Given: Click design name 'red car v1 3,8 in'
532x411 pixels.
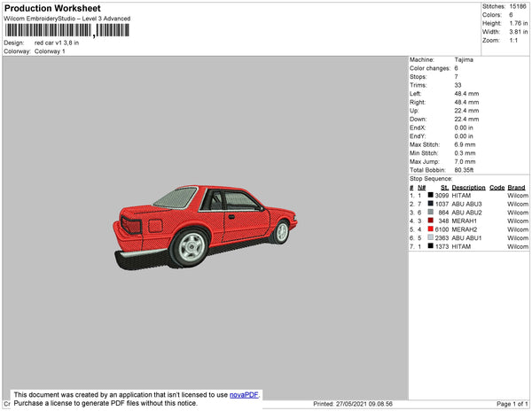Looking at the screenshot, I should pos(57,43).
